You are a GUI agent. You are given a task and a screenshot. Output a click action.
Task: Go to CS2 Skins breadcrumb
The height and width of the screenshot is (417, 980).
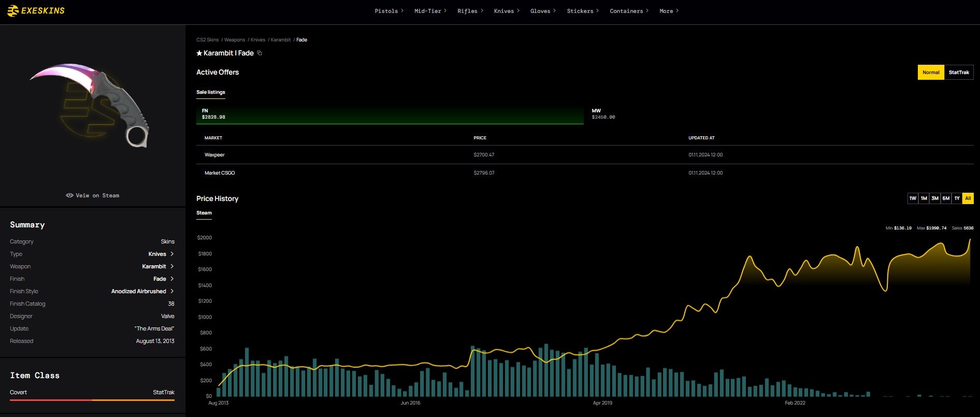pos(207,40)
